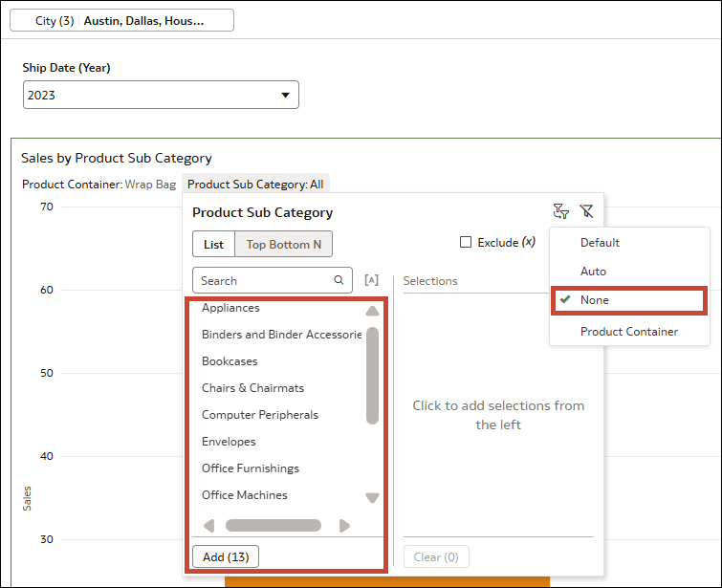The width and height of the screenshot is (722, 588).
Task: Click the disable filter icon
Action: tap(586, 211)
